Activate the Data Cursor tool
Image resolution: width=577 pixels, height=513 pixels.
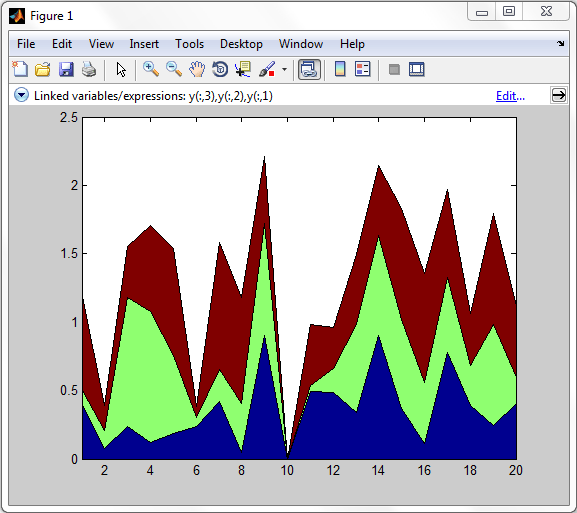tap(243, 69)
